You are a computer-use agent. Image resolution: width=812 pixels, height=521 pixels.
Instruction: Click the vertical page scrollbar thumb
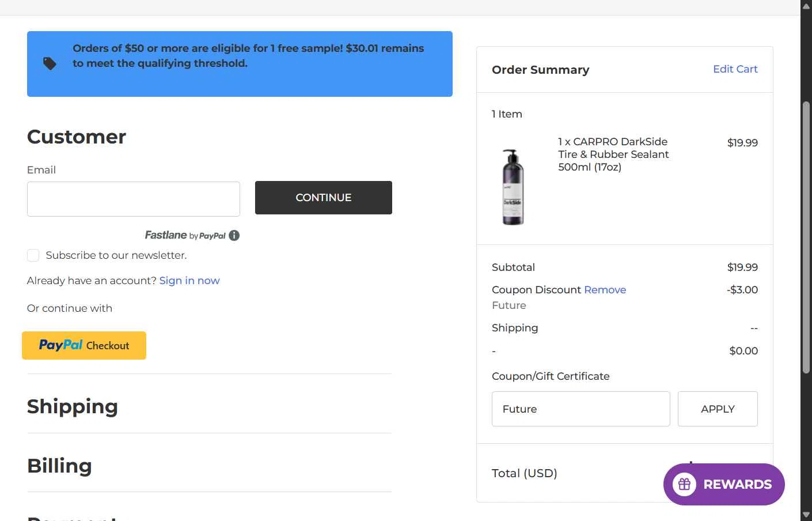pyautogui.click(x=806, y=238)
